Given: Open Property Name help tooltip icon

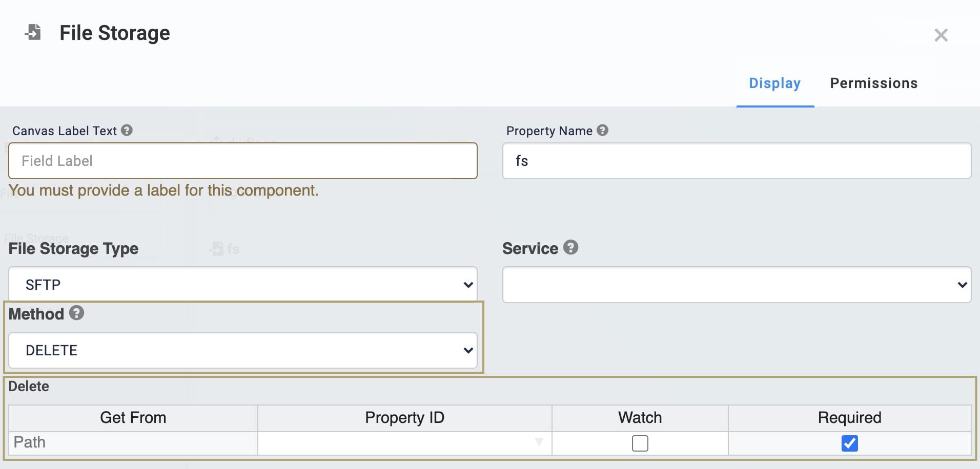Looking at the screenshot, I should tap(602, 130).
